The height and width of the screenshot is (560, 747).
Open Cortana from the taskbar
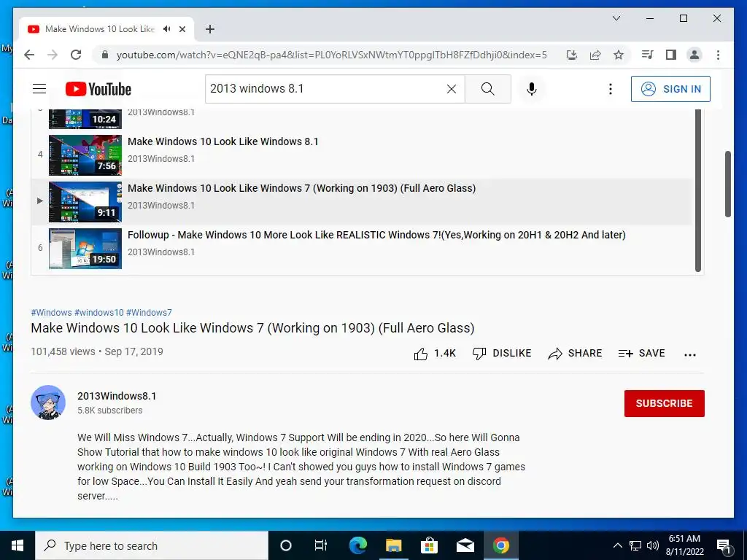point(286,545)
